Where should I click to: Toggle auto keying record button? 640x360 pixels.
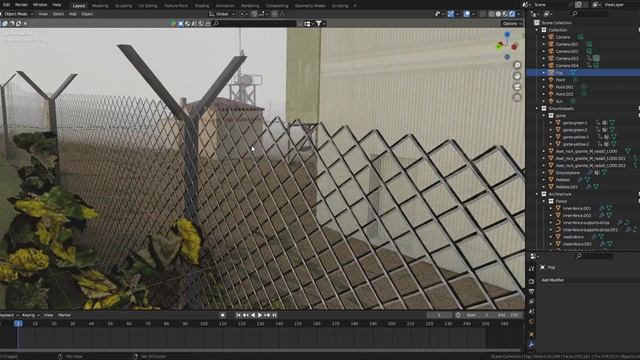(222, 315)
